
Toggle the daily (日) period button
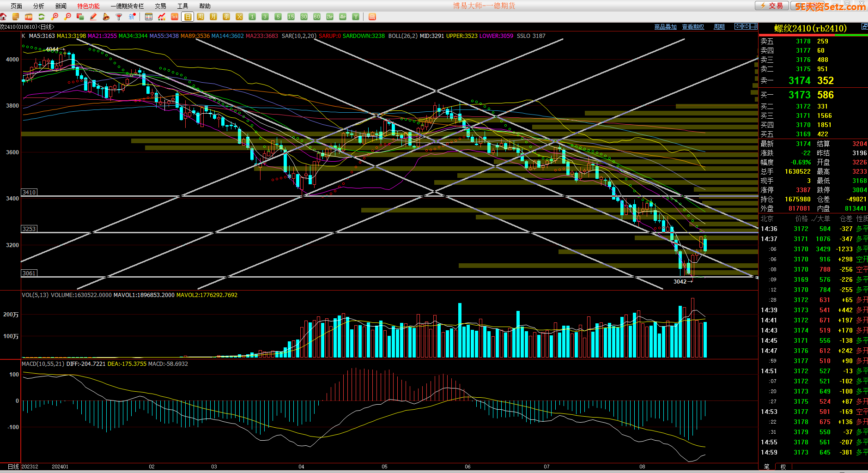188,17
